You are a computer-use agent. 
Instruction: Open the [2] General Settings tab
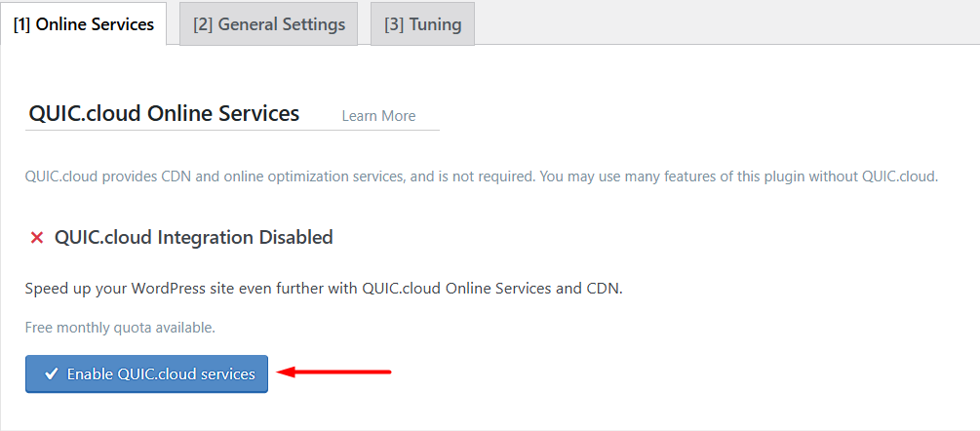(269, 24)
